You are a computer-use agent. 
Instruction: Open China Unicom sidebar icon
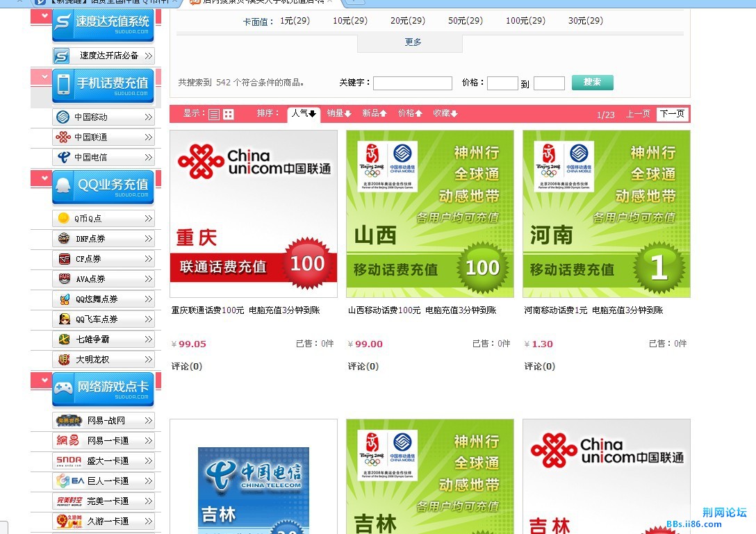pyautogui.click(x=63, y=137)
